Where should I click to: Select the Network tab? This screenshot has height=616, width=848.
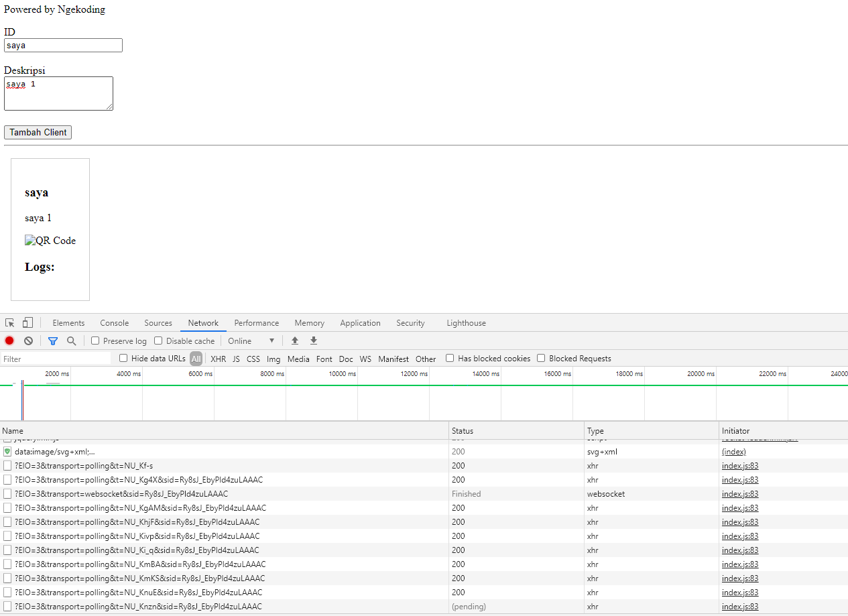point(203,323)
